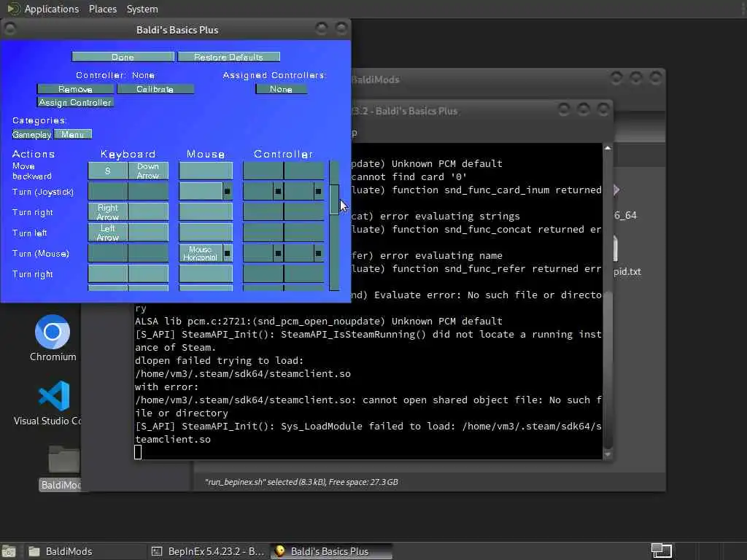This screenshot has height=560, width=747.
Task: Open the Applications menu
Action: click(52, 9)
